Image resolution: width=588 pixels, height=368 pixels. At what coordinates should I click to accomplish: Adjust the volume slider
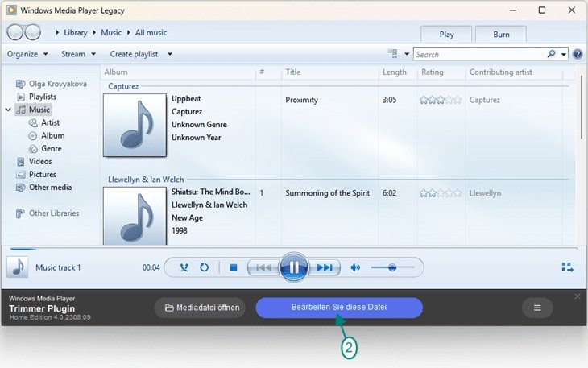click(x=392, y=267)
